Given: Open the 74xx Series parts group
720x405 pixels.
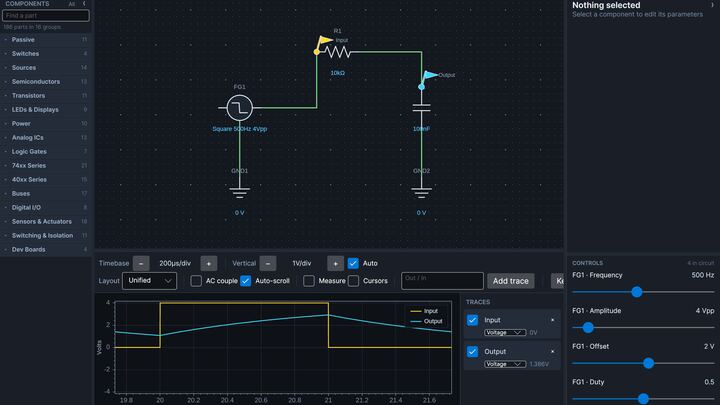Looking at the screenshot, I should tap(46, 166).
